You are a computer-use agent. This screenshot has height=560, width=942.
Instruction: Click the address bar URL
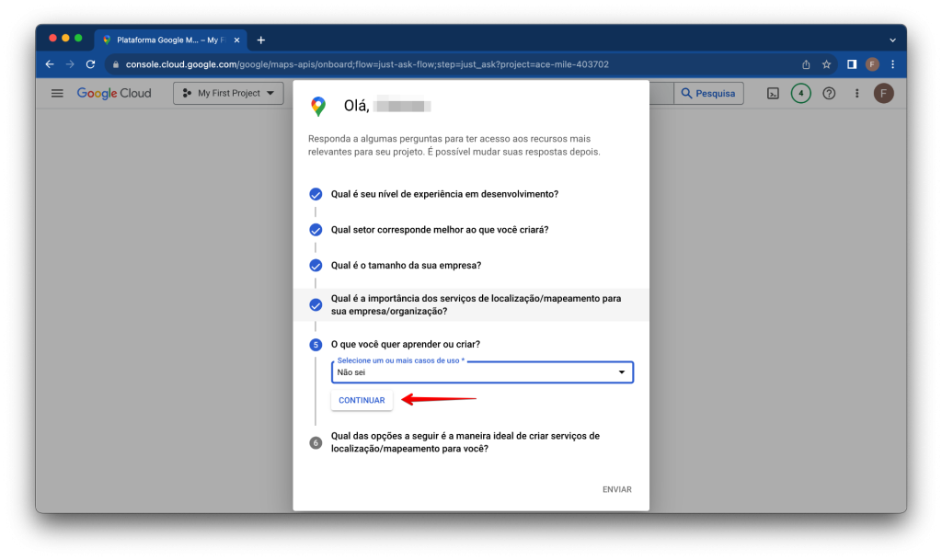pos(367,64)
